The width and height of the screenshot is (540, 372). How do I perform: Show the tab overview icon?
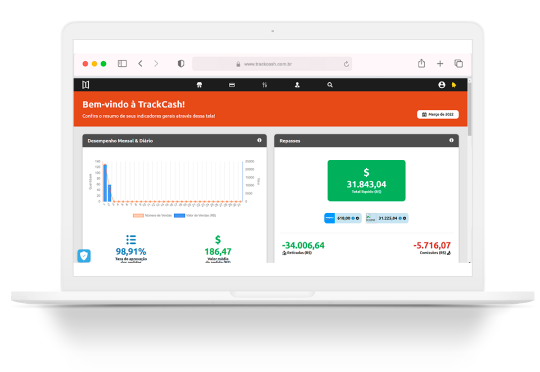(458, 64)
